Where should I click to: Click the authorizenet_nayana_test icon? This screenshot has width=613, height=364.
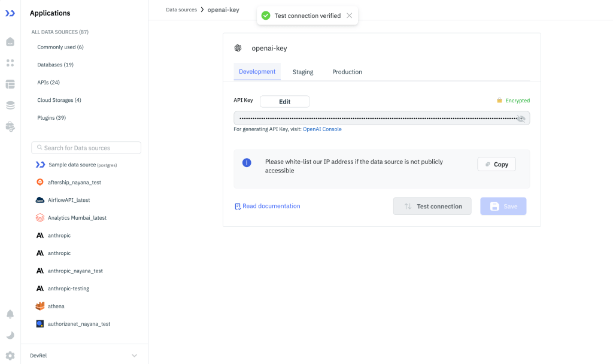point(40,324)
